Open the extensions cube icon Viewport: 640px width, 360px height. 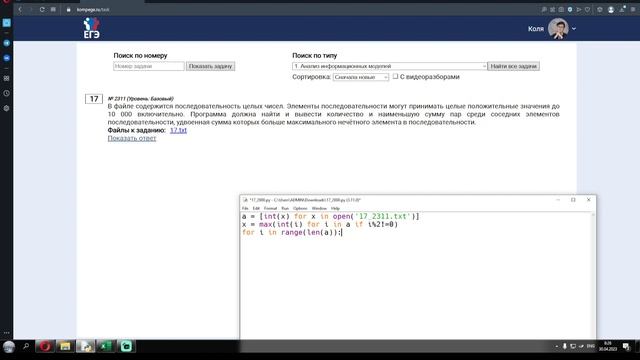tap(600, 9)
